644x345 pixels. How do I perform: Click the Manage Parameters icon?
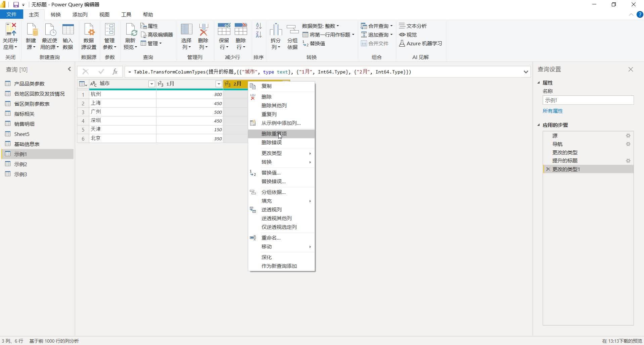109,30
